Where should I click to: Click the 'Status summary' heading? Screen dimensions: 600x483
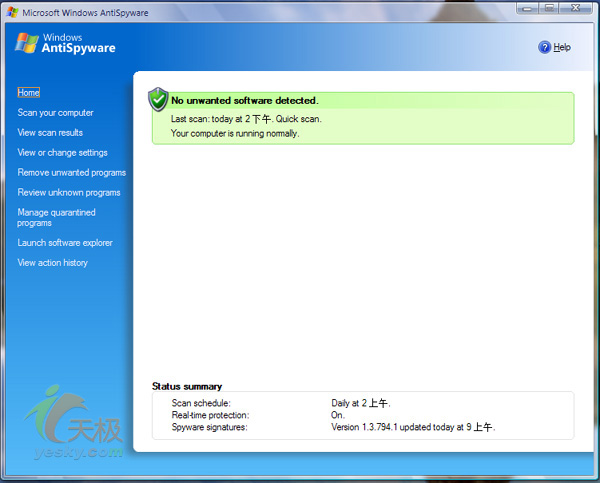187,386
